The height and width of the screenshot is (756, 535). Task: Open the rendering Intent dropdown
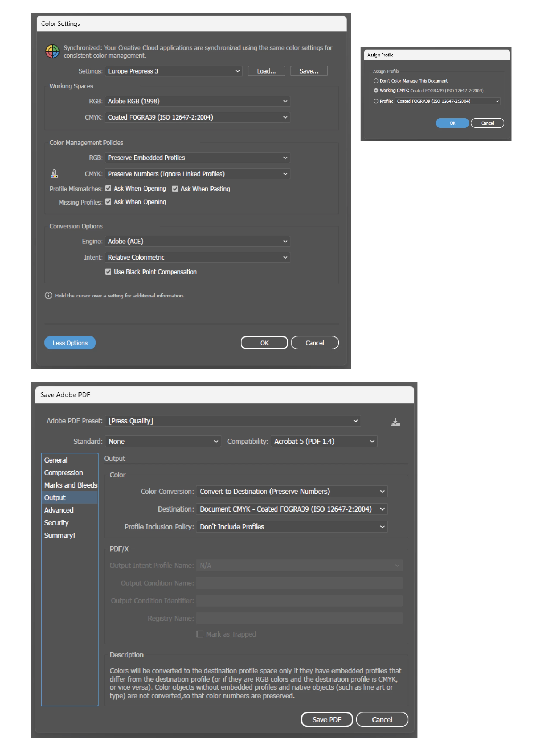pyautogui.click(x=197, y=257)
